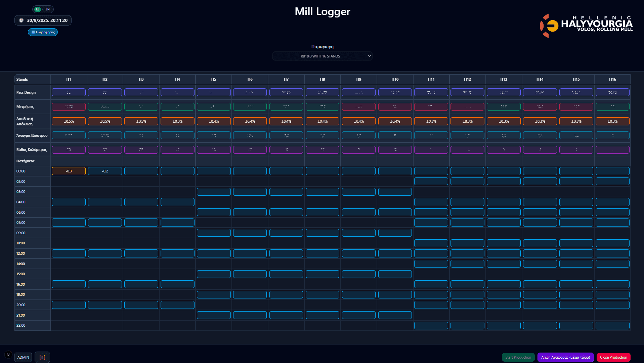Open the Παραγωγή production dropdown
Screen dimensions: 644x363
[322, 56]
